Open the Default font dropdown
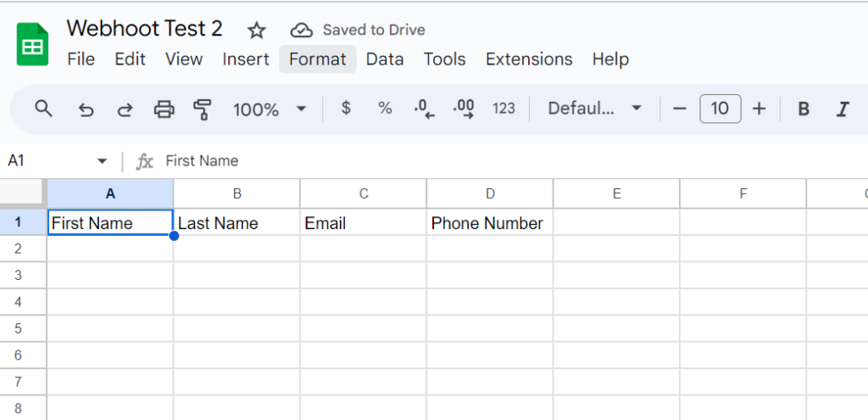Image resolution: width=868 pixels, height=420 pixels. click(x=594, y=109)
